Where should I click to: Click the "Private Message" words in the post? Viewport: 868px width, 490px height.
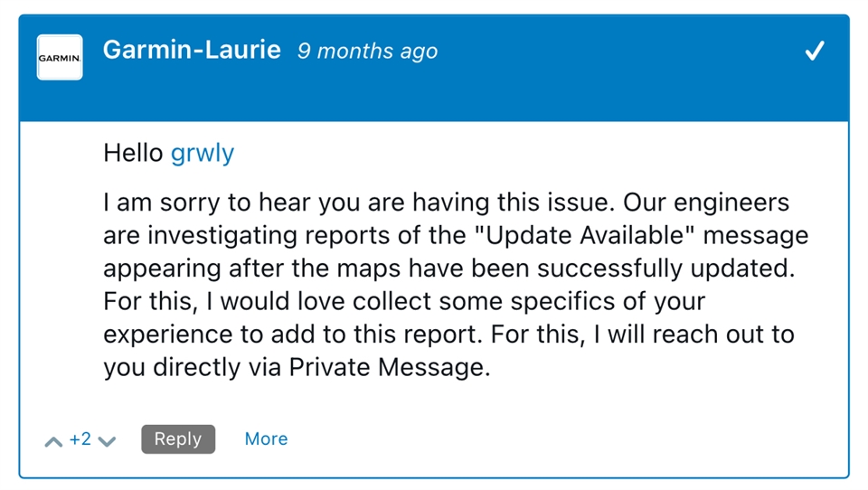coord(388,367)
